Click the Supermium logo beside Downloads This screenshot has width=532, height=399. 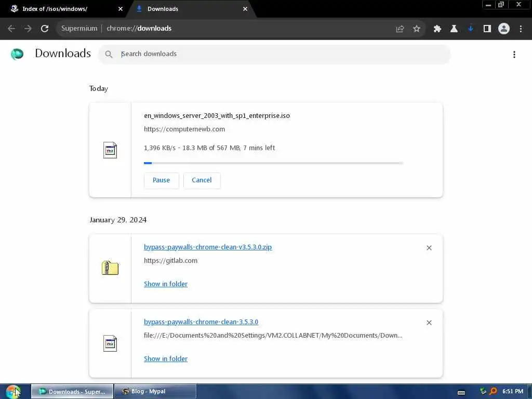(x=17, y=54)
